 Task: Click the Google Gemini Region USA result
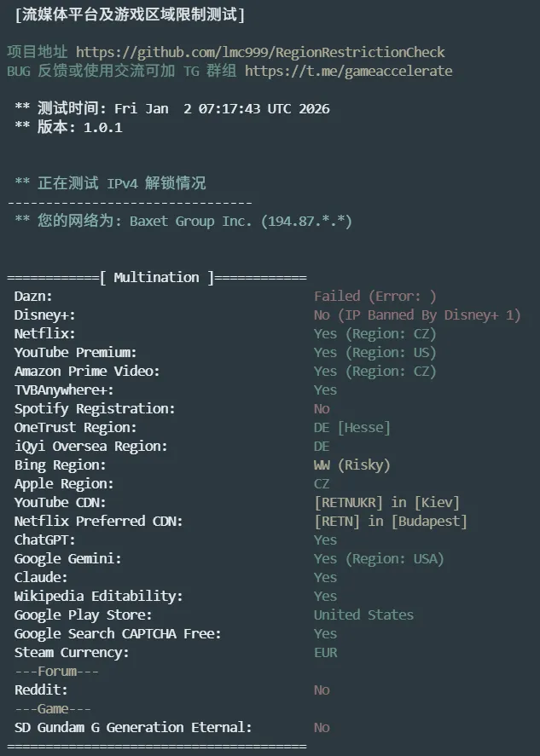[378, 559]
